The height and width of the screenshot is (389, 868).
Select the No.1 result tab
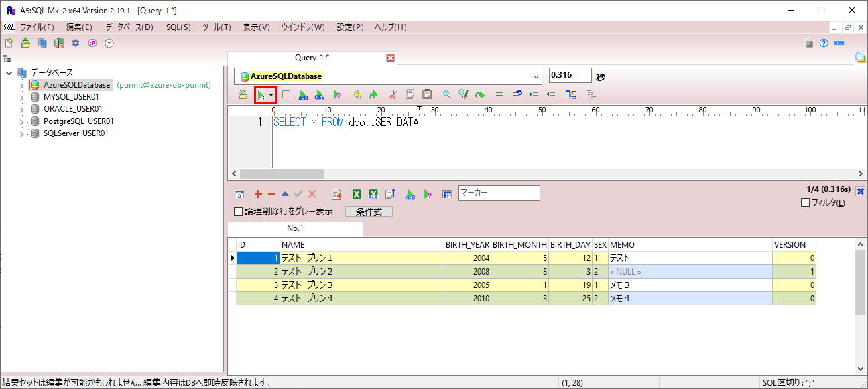pos(296,228)
